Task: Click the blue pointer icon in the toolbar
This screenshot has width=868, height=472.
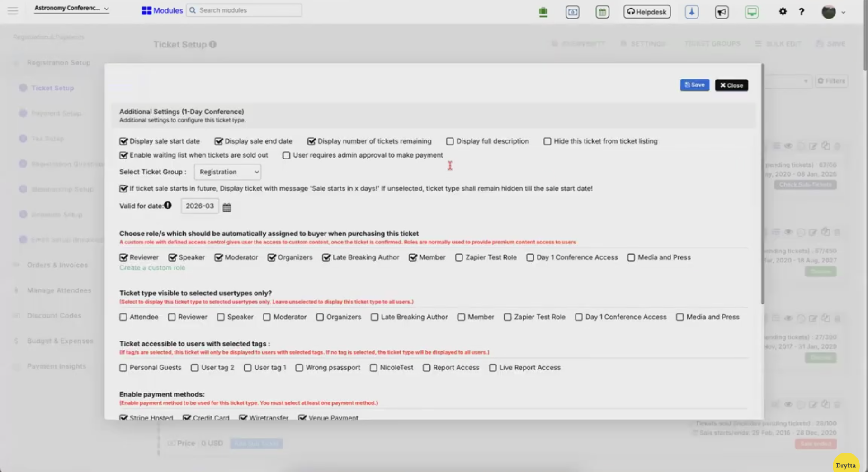Action: (691, 12)
